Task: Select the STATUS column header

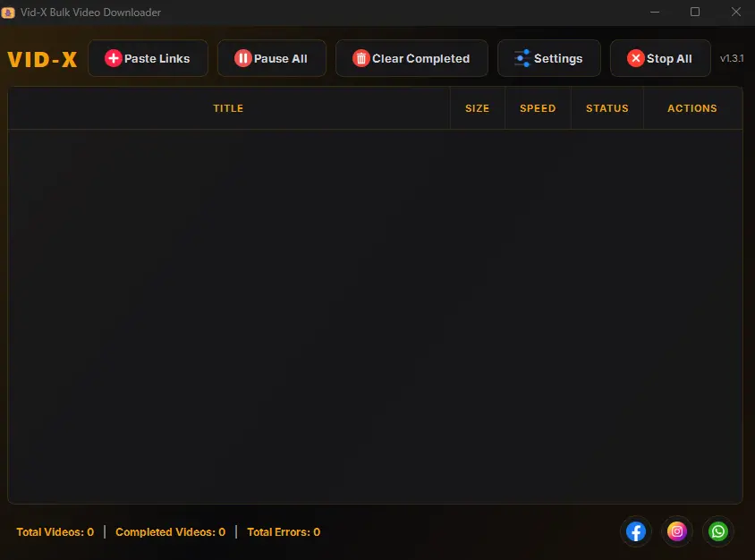Action: tap(607, 108)
